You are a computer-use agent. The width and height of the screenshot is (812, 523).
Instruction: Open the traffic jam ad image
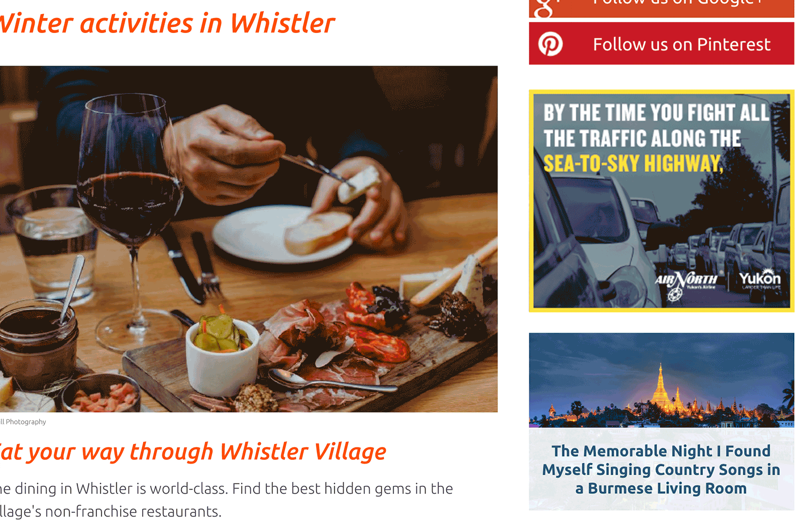point(661,201)
